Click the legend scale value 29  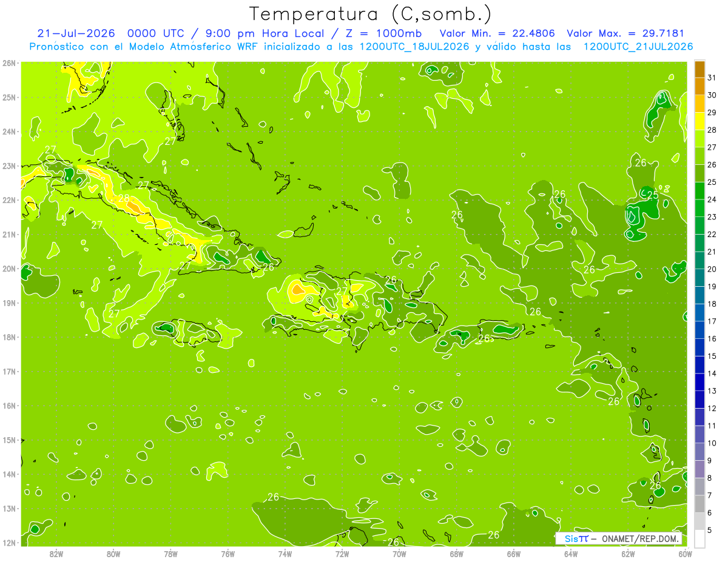pyautogui.click(x=712, y=112)
